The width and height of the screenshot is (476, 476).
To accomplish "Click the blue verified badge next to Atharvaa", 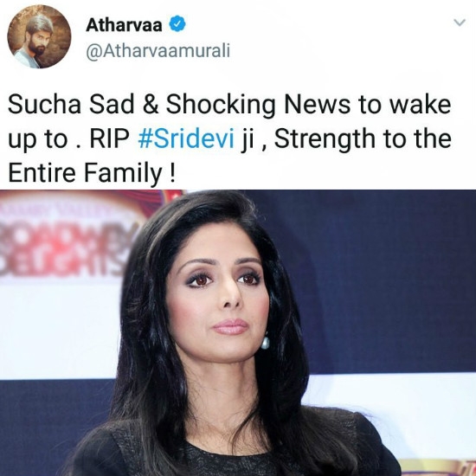I will pos(177,24).
